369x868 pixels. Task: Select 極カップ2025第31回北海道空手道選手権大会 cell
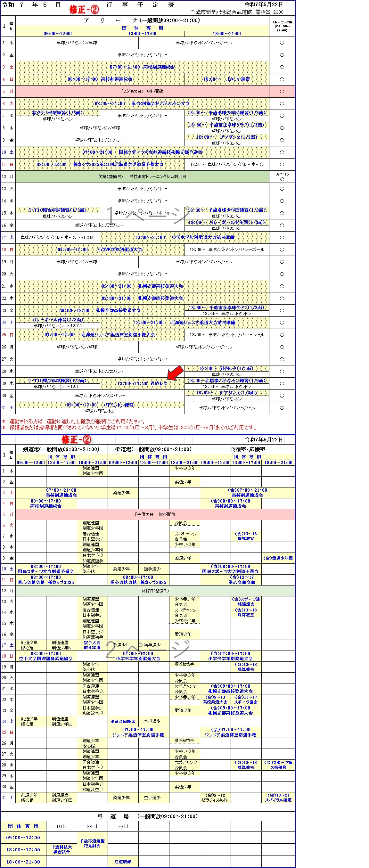click(100, 164)
